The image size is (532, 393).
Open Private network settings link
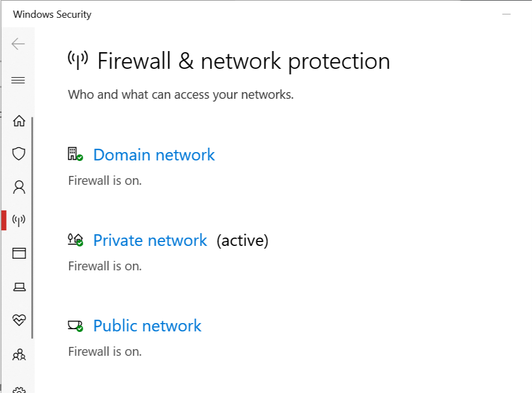[x=150, y=240]
